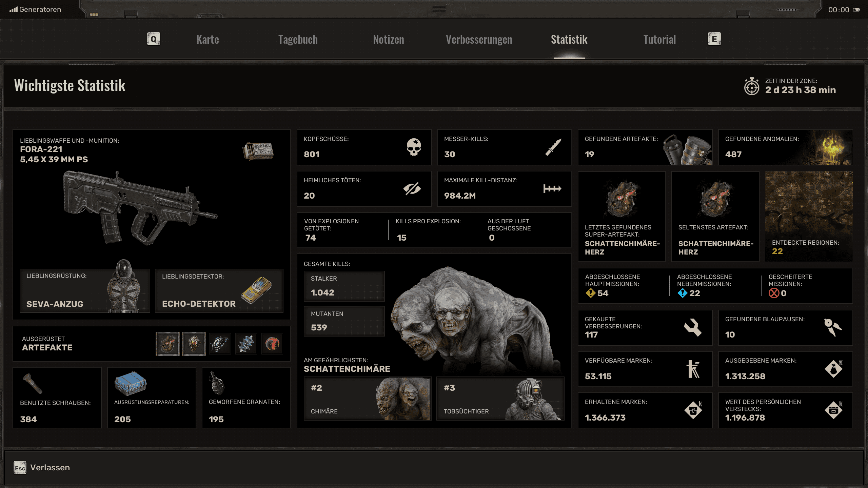Click the Erhaltene Marken icon
Screen dimensions: 868x488
pyautogui.click(x=693, y=410)
